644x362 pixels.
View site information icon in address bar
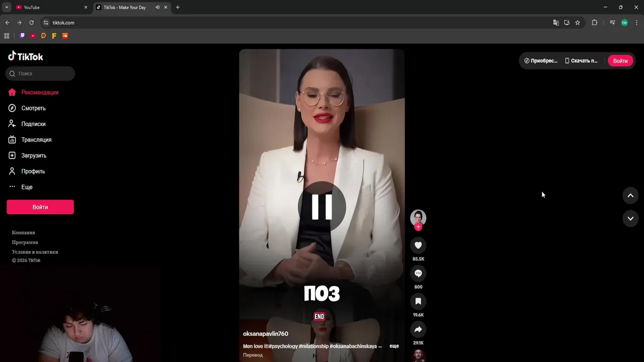click(46, 23)
